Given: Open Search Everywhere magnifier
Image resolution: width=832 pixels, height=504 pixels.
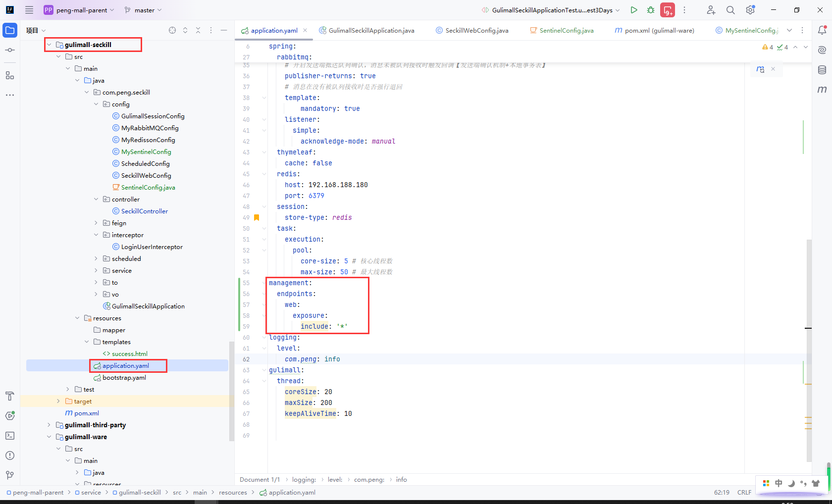Looking at the screenshot, I should [730, 10].
